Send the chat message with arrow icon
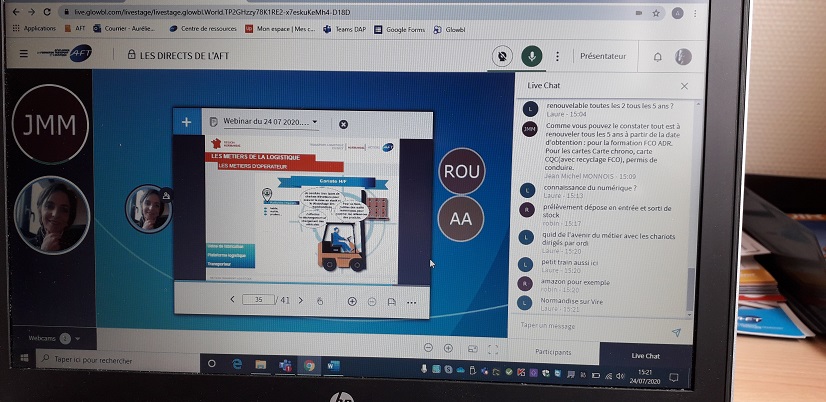The height and width of the screenshot is (402, 826). point(676,332)
